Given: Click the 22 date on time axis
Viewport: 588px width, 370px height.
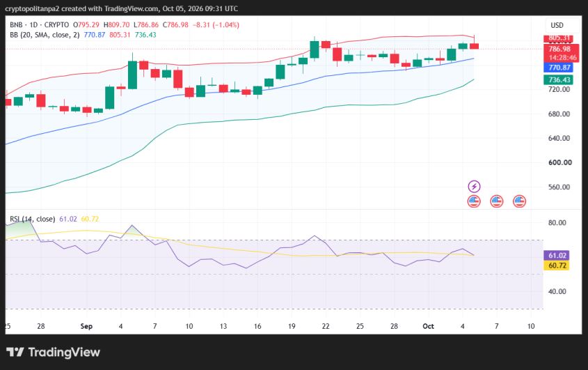Looking at the screenshot, I should pyautogui.click(x=326, y=326).
